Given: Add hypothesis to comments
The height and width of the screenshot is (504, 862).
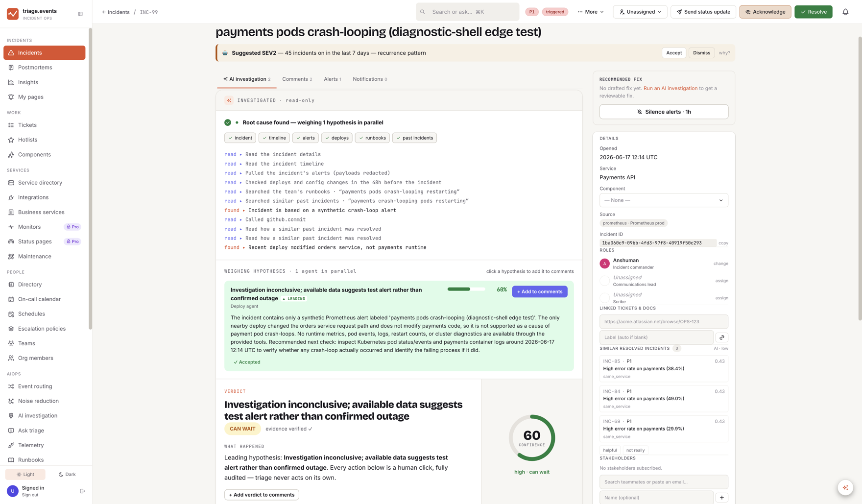Looking at the screenshot, I should pos(540,291).
